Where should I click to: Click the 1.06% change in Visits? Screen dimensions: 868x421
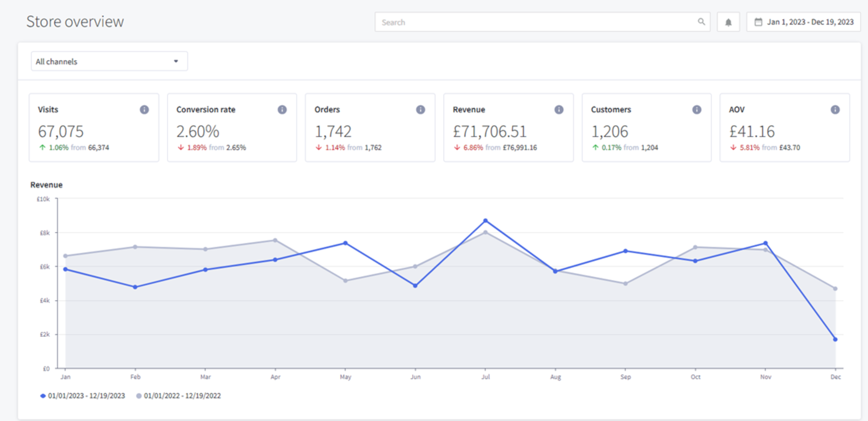(58, 147)
